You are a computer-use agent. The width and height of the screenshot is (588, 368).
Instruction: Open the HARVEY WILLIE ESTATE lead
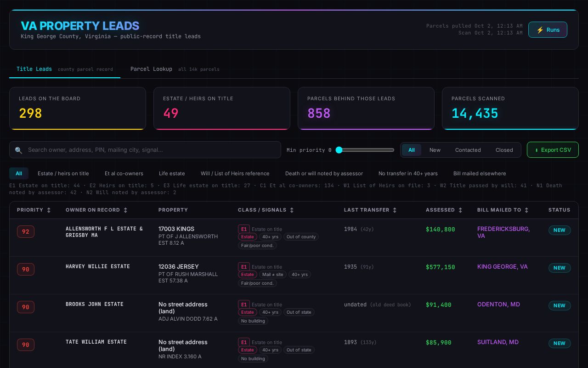tap(98, 266)
